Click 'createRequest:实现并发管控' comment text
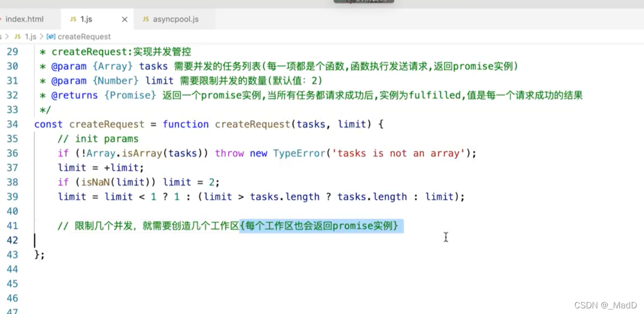This screenshot has width=644, height=314. point(121,52)
